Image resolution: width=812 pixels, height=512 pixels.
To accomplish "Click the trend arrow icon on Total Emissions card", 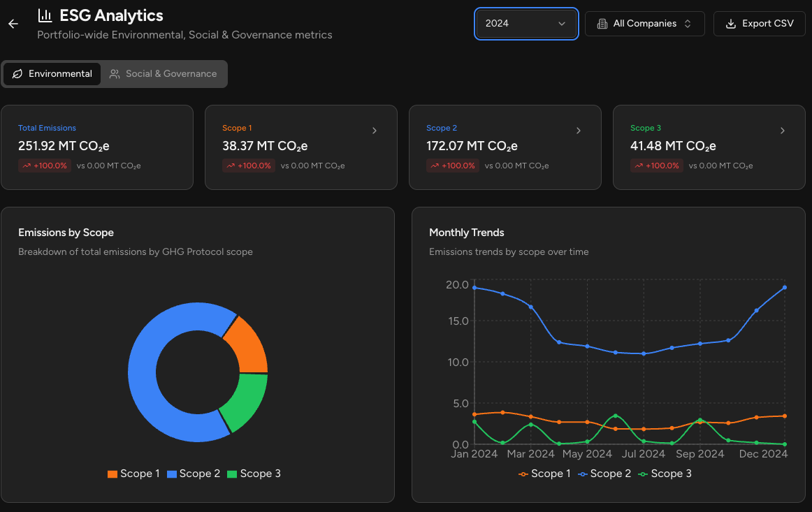I will (27, 166).
